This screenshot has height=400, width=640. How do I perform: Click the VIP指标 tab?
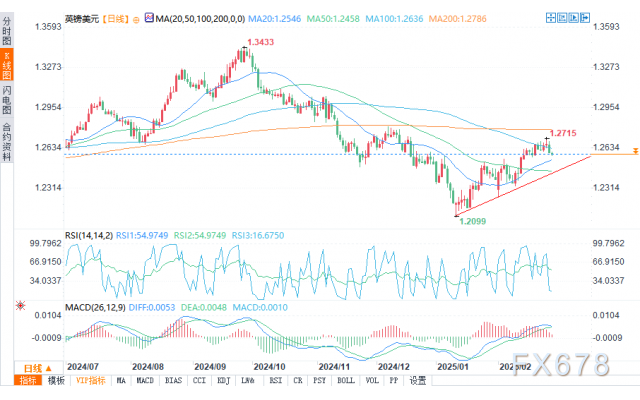click(x=91, y=380)
